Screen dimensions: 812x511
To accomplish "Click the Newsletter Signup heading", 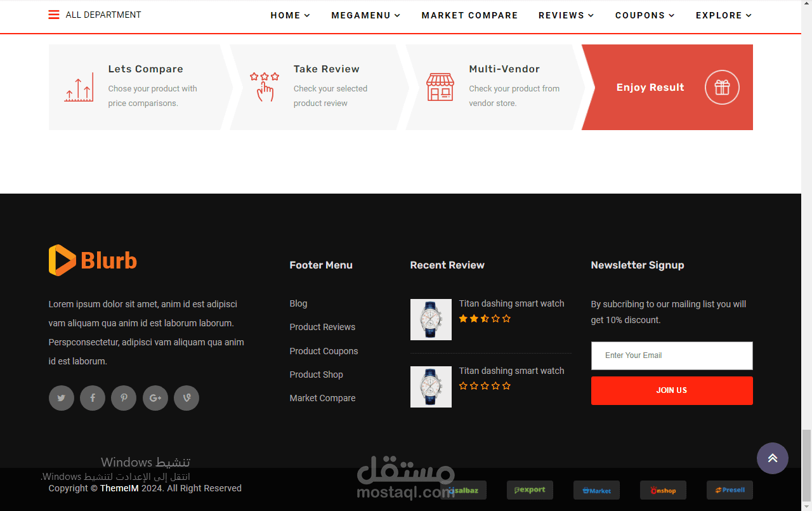I will (638, 265).
